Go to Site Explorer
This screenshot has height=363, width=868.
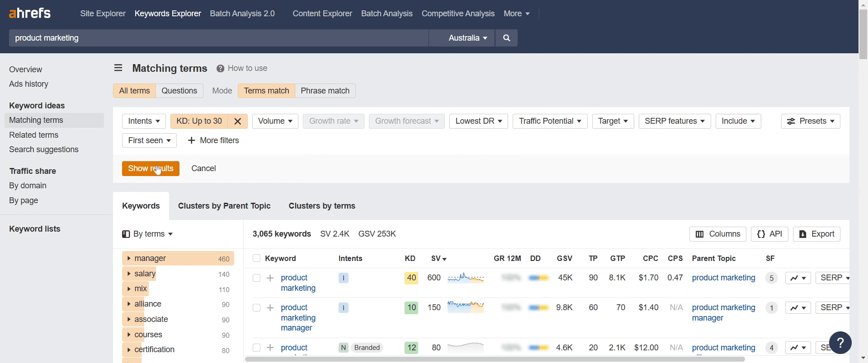(x=103, y=14)
